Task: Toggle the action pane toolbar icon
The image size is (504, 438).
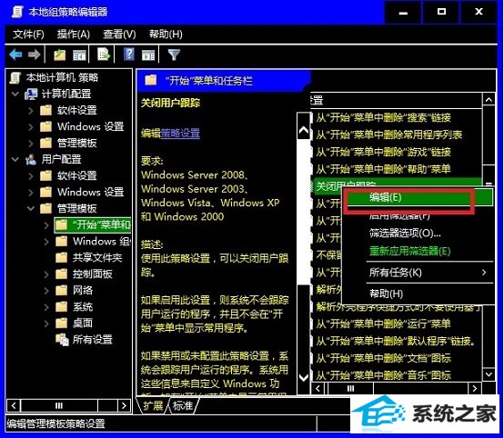Action: (x=148, y=55)
